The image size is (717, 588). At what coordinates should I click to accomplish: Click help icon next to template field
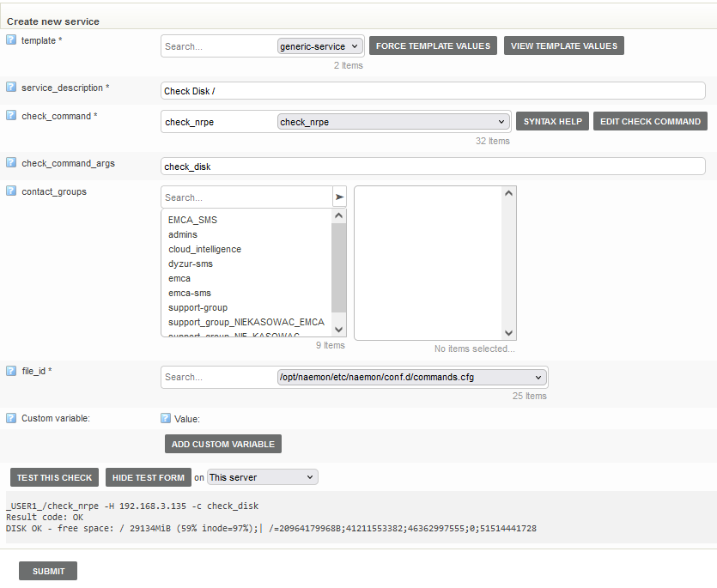pyautogui.click(x=11, y=39)
